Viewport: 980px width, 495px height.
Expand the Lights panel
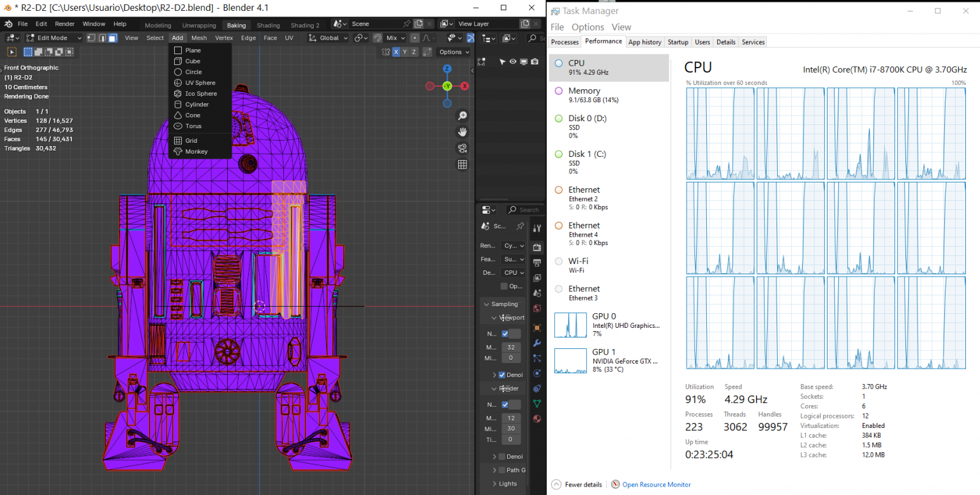508,484
